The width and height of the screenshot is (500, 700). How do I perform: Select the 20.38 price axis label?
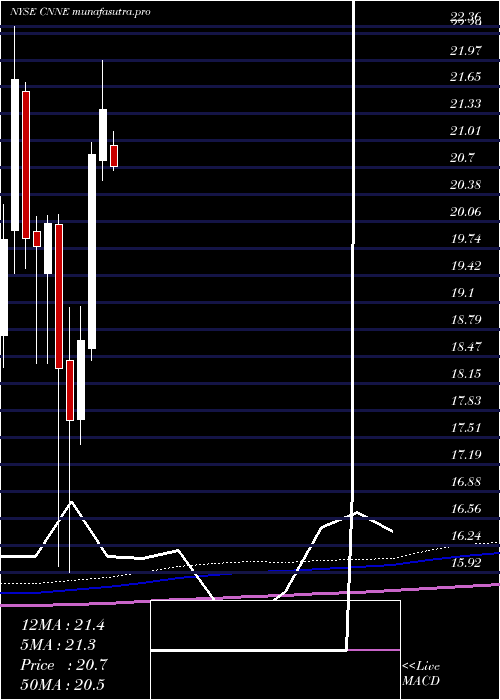(466, 184)
